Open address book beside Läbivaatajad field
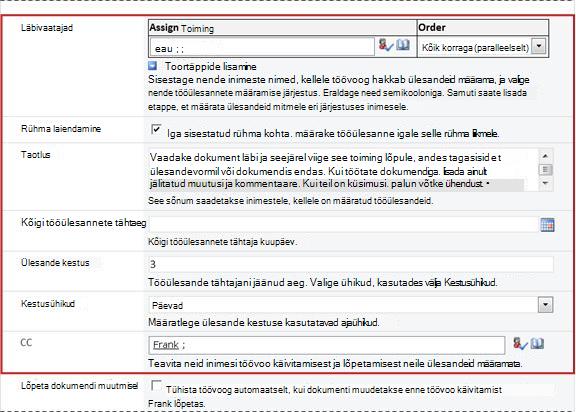The height and width of the screenshot is (412, 576). (403, 45)
